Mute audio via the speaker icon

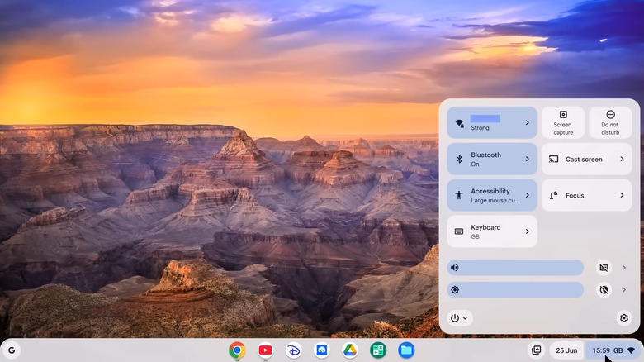(455, 268)
